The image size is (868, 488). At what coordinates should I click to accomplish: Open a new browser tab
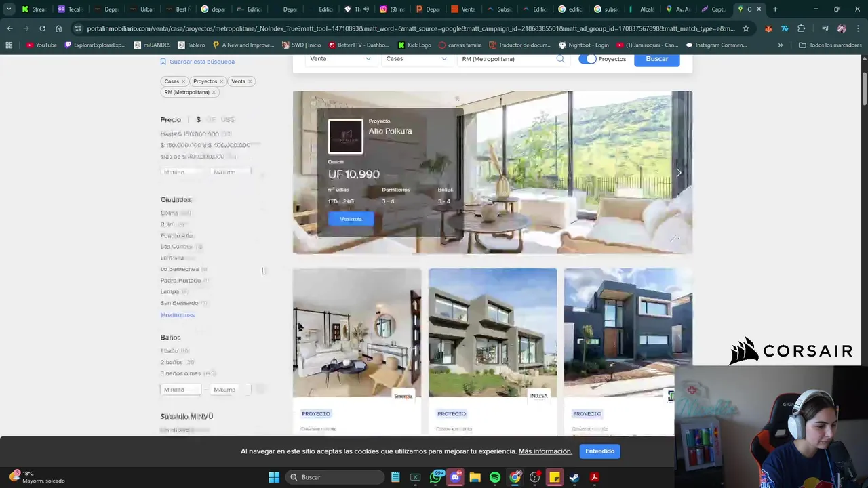[775, 9]
